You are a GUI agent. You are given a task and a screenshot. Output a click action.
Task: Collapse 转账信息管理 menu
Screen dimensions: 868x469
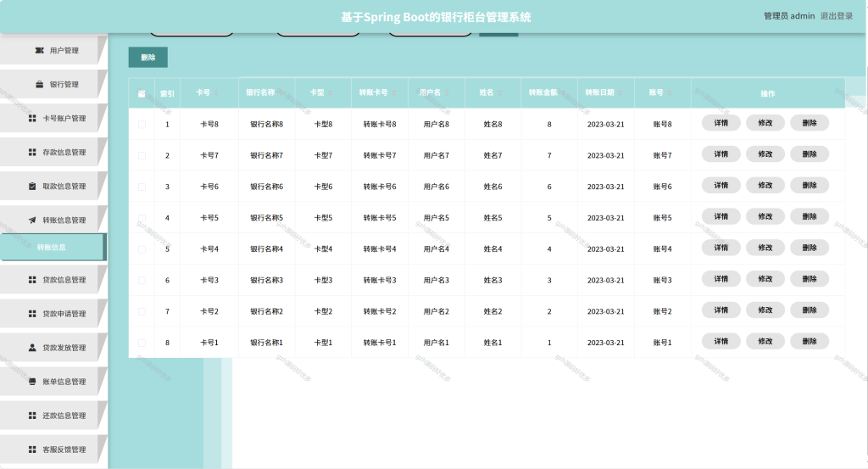53,220
